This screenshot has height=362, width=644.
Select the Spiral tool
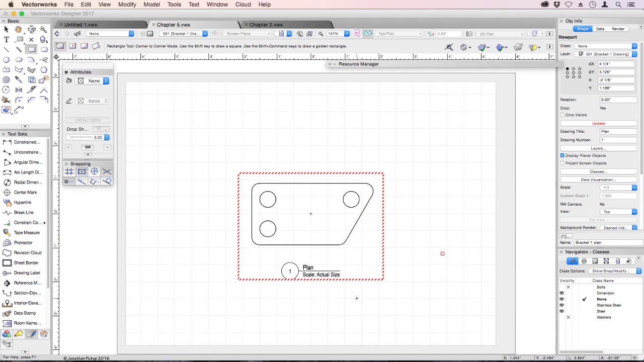coord(6,79)
